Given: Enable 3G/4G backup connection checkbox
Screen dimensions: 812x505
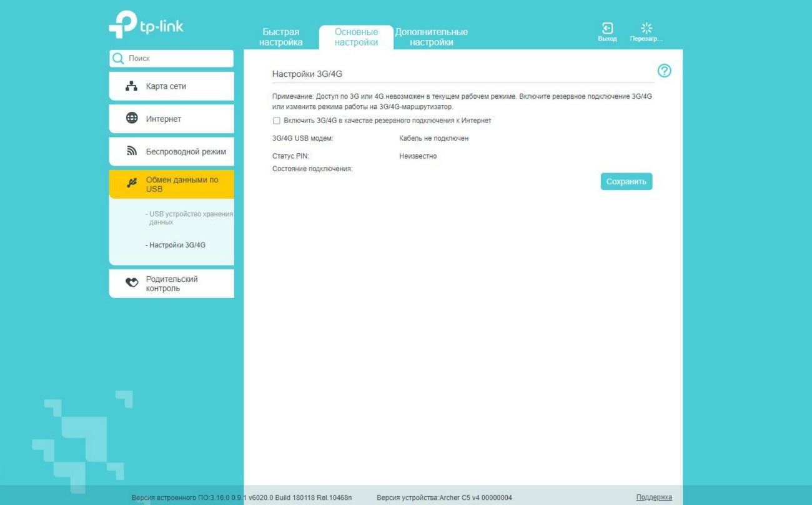Looking at the screenshot, I should tap(277, 121).
